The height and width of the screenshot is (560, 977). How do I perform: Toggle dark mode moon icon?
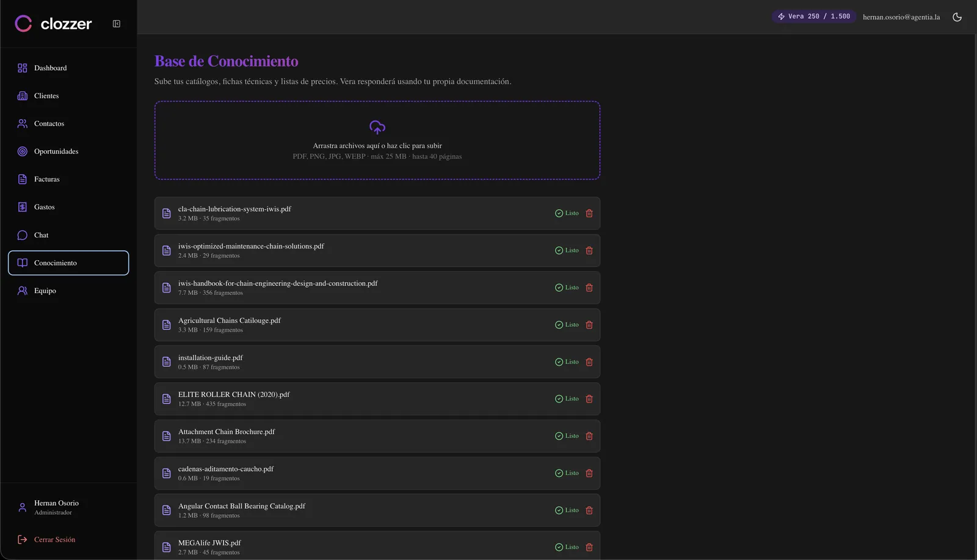[x=957, y=17]
